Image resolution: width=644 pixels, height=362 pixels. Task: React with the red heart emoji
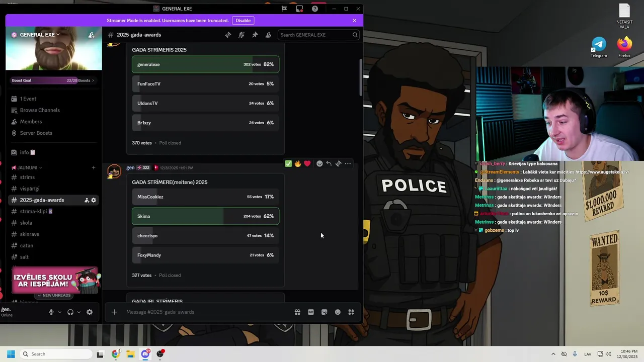(x=307, y=163)
